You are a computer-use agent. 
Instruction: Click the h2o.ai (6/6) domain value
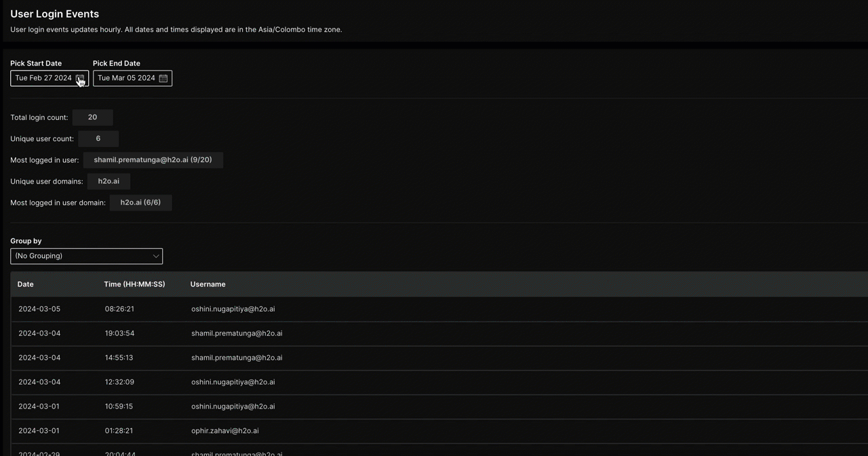click(140, 203)
